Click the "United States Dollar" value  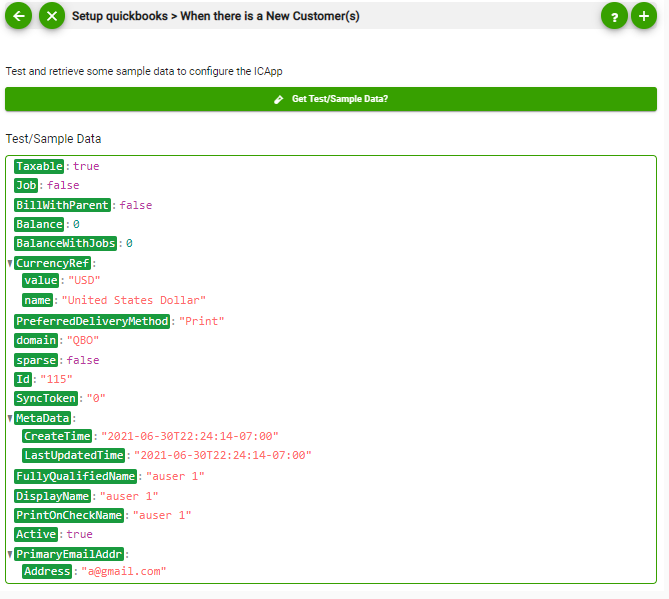coord(134,300)
